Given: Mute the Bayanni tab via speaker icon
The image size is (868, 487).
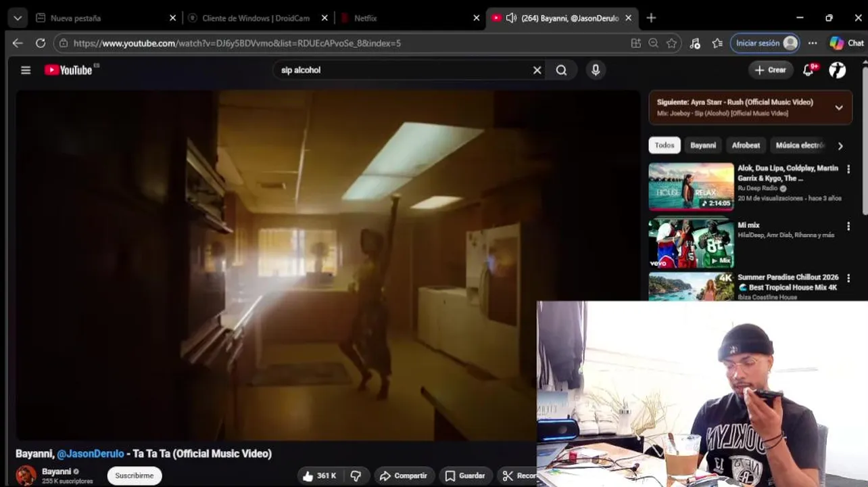Looking at the screenshot, I should [511, 18].
